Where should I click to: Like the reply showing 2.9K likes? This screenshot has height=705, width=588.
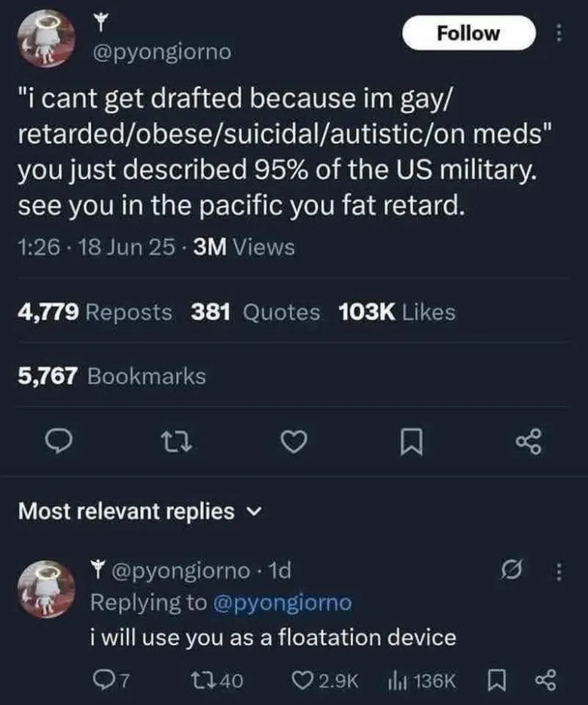coord(325,680)
